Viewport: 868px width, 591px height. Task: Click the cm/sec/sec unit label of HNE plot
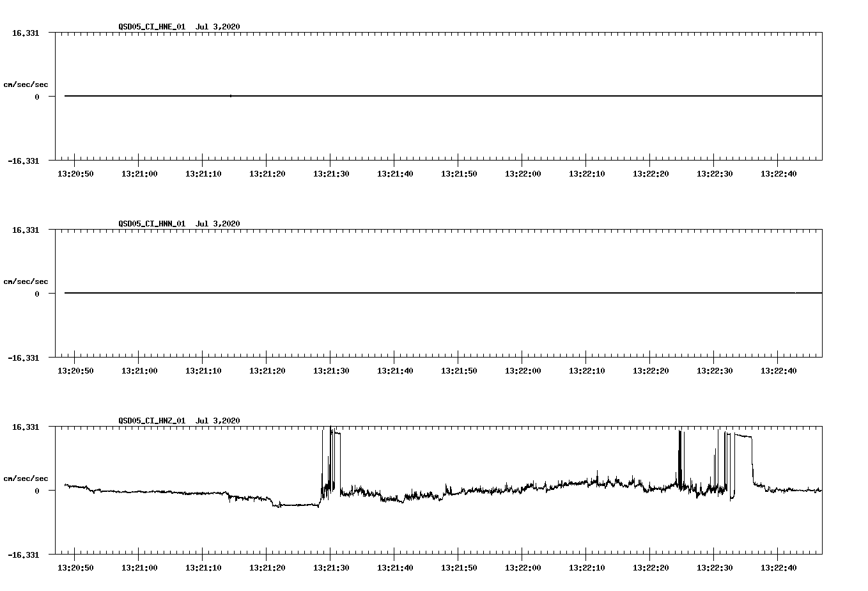[26, 85]
